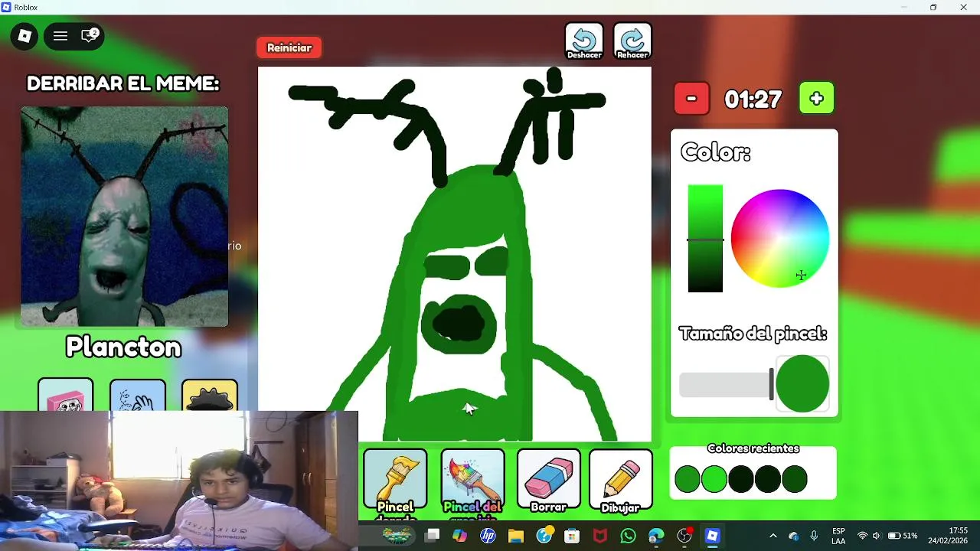980x551 pixels.
Task: Choose the third recent color swatch
Action: pos(741,480)
